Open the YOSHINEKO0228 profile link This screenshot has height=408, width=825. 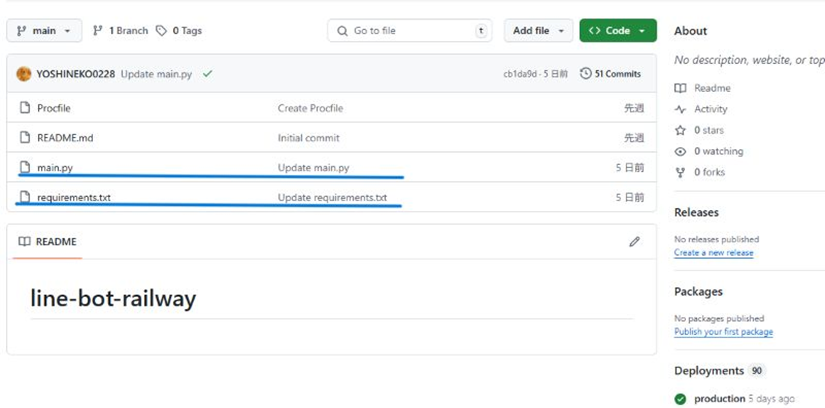coord(76,74)
